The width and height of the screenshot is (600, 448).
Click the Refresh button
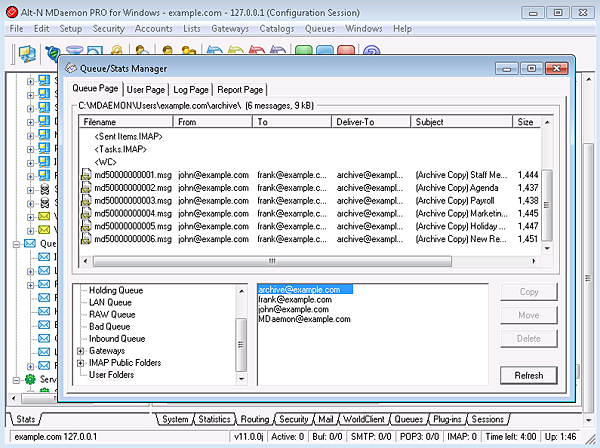pos(529,375)
